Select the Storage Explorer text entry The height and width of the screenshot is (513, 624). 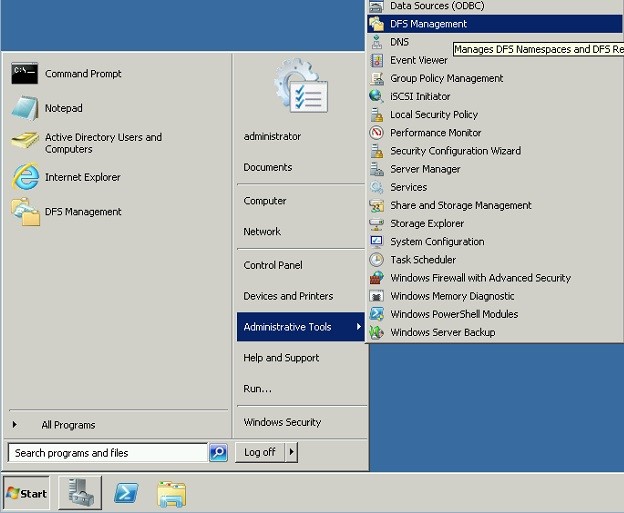pyautogui.click(x=427, y=224)
